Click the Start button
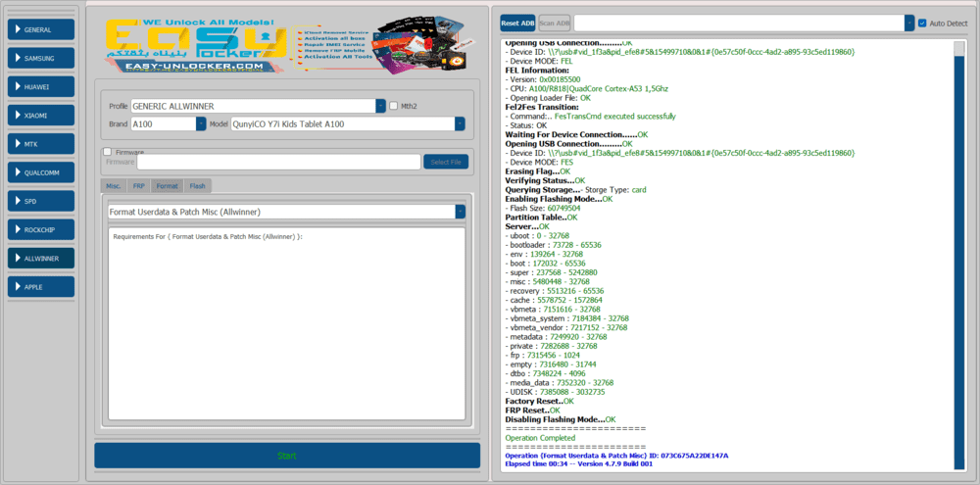The height and width of the screenshot is (485, 980). pyautogui.click(x=287, y=456)
